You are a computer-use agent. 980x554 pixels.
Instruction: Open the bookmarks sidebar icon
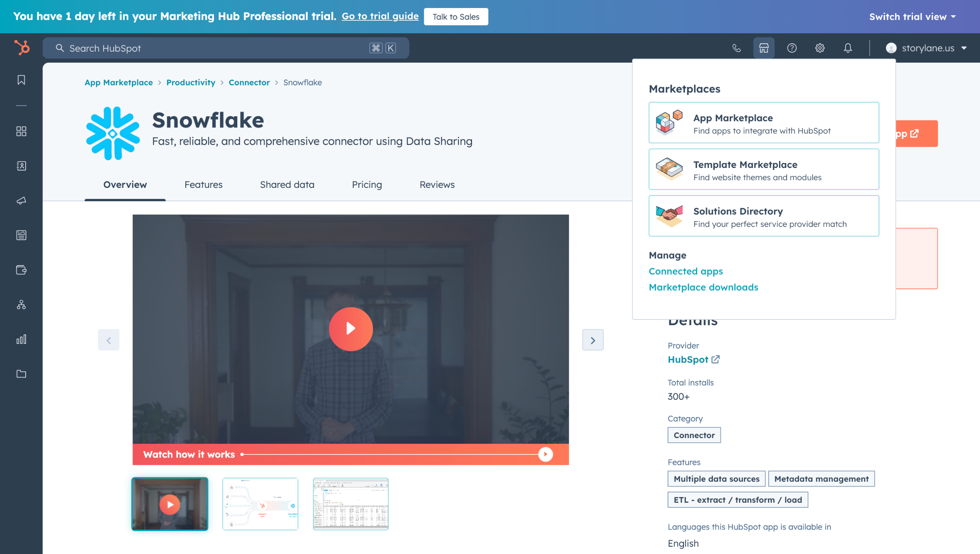[x=21, y=80]
